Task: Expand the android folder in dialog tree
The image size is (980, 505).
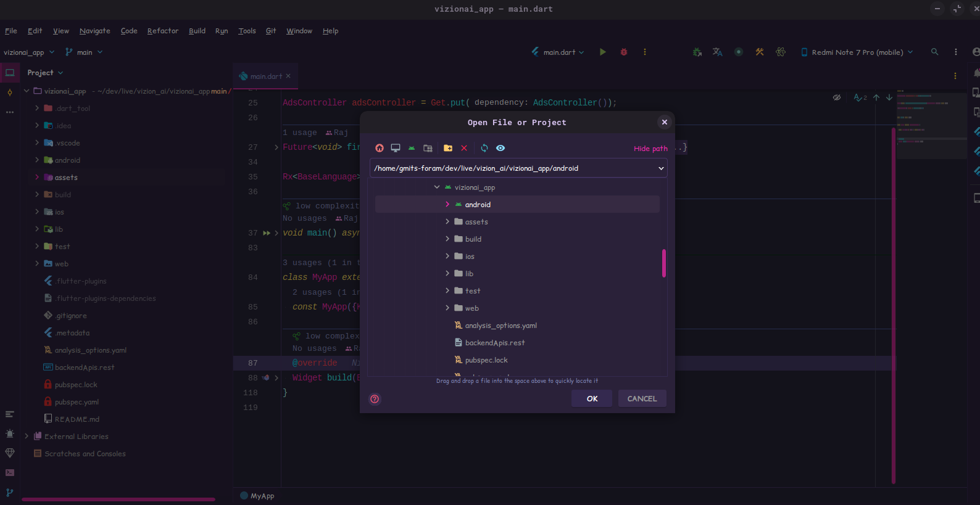Action: point(447,204)
